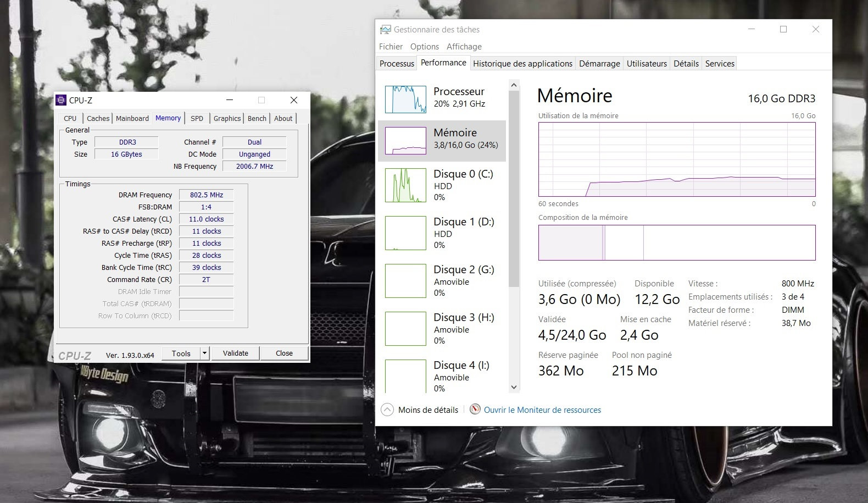868x503 pixels.
Task: Click the Tools button in CPU-Z
Action: click(181, 353)
